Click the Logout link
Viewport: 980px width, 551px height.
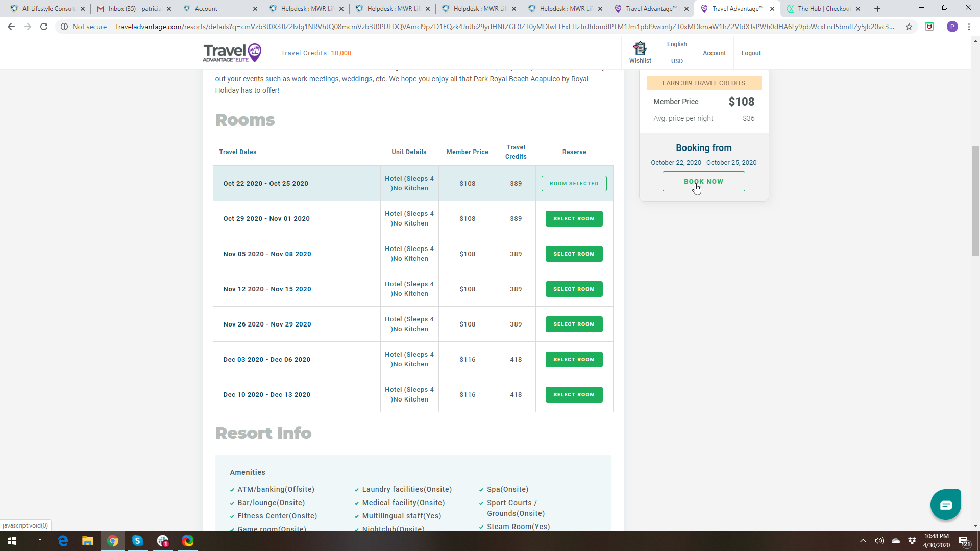coord(751,53)
